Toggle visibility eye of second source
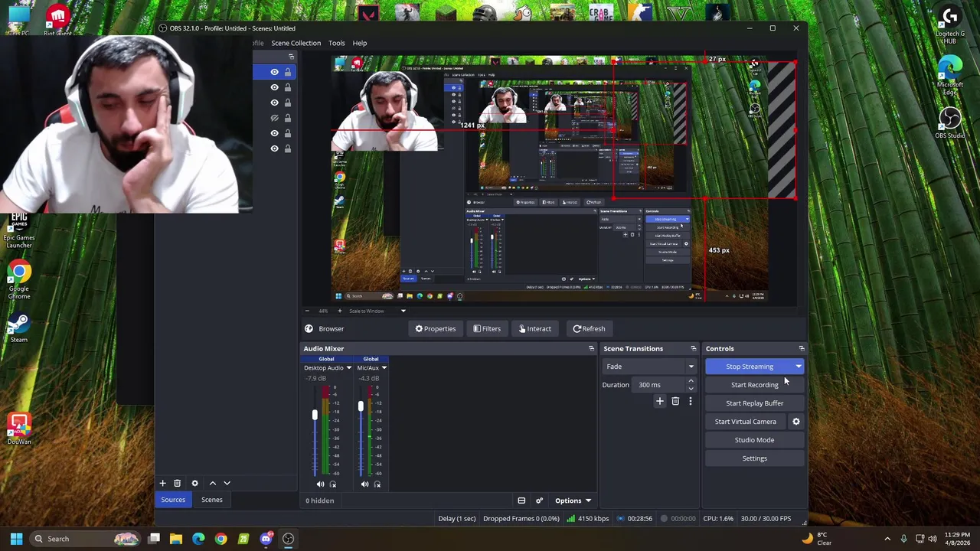The image size is (980, 551). tap(274, 87)
